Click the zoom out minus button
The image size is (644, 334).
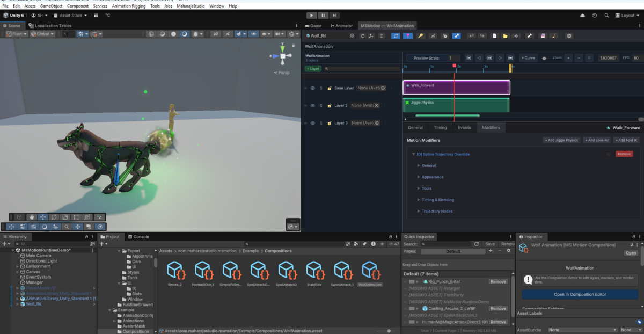579,58
